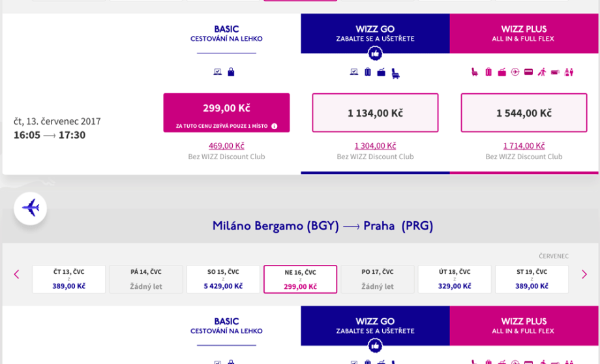Click thumbs-up badge under WIZZ GO header
Image resolution: width=600 pixels, height=364 pixels.
coord(375,53)
